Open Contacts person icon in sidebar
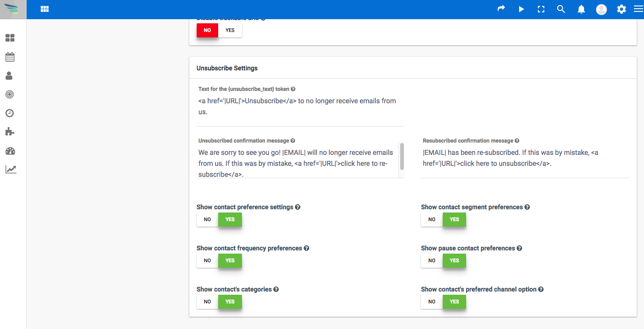Screen dimensions: 644x329 tap(10, 76)
